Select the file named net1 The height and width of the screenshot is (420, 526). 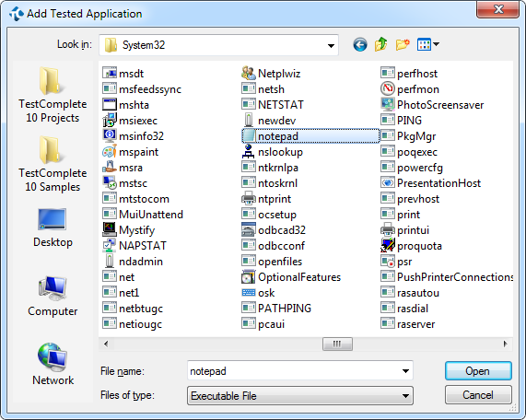(x=121, y=293)
